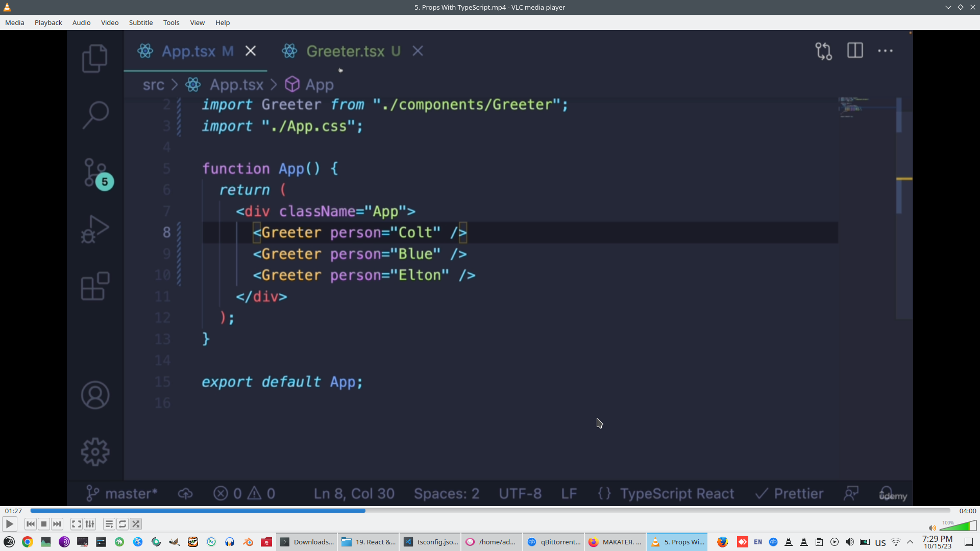980x551 pixels.
Task: Open the Media menu
Action: click(x=14, y=22)
